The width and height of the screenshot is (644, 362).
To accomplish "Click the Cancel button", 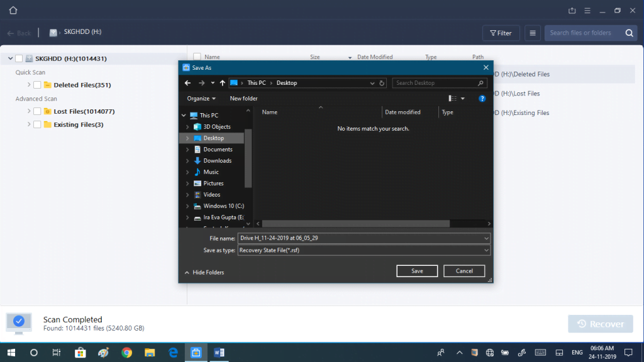I will tap(464, 271).
